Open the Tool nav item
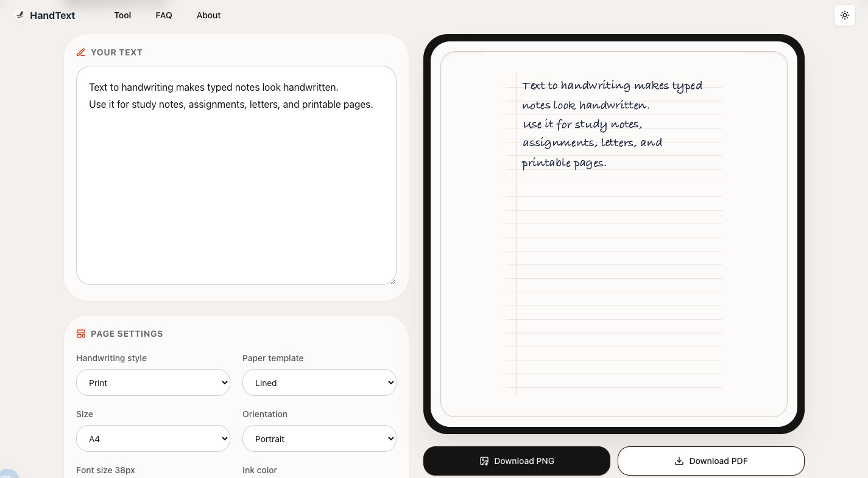The width and height of the screenshot is (868, 478). point(122,15)
